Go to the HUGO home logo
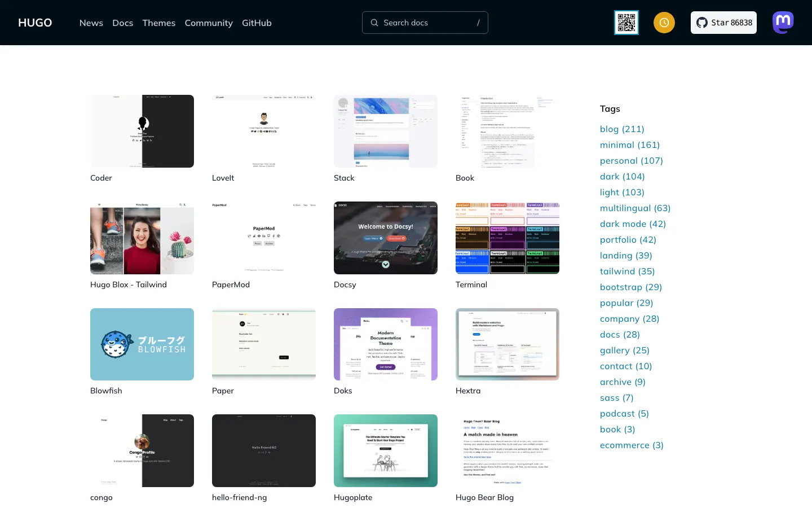 point(35,23)
